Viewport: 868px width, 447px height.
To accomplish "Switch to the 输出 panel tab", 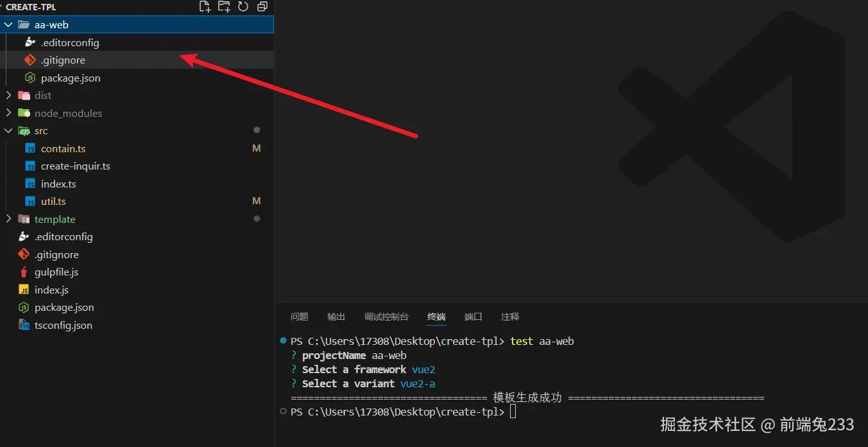I will pos(336,317).
